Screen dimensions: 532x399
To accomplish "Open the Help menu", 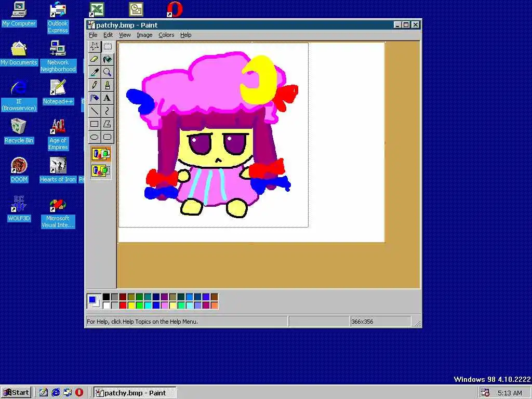I will 185,35.
